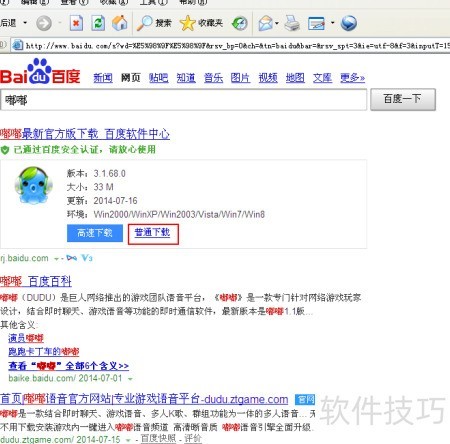Click the Baidu search input field
450x444 pixels.
[184, 100]
